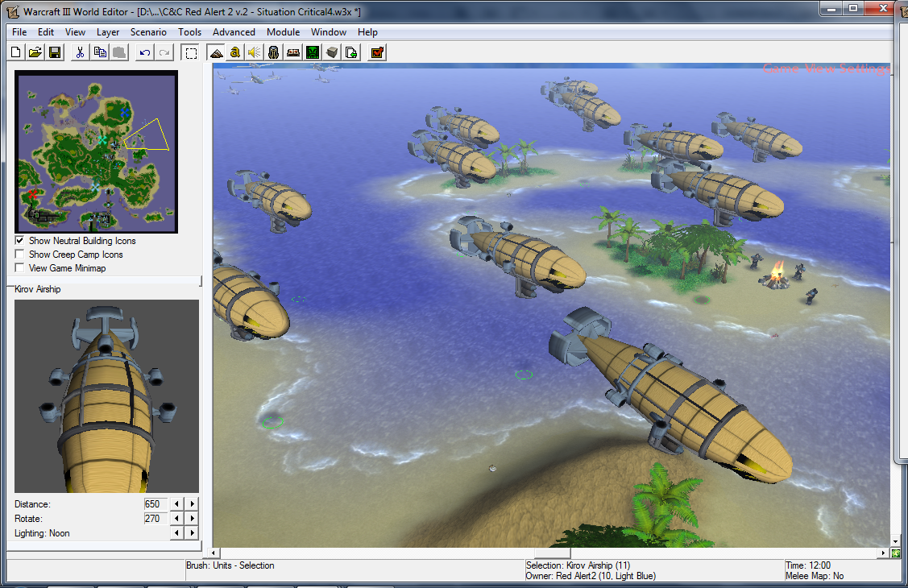Click Selection: Kirov Airship (11) status text
Screen dimensions: 908x588
[578, 565]
